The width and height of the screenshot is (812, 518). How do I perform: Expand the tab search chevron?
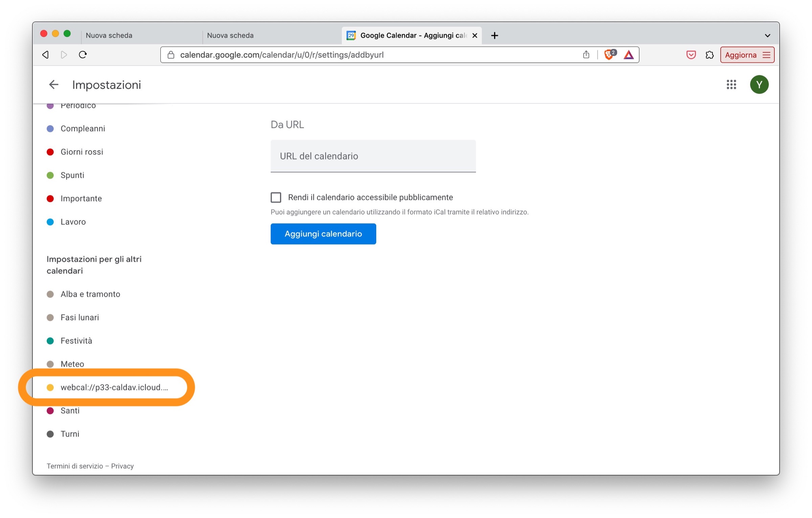coord(767,36)
